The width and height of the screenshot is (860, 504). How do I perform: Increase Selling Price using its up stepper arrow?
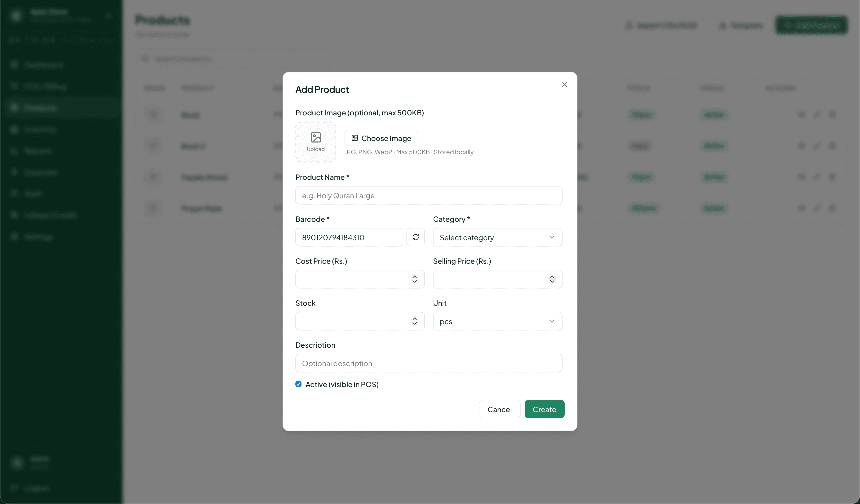coord(552,277)
